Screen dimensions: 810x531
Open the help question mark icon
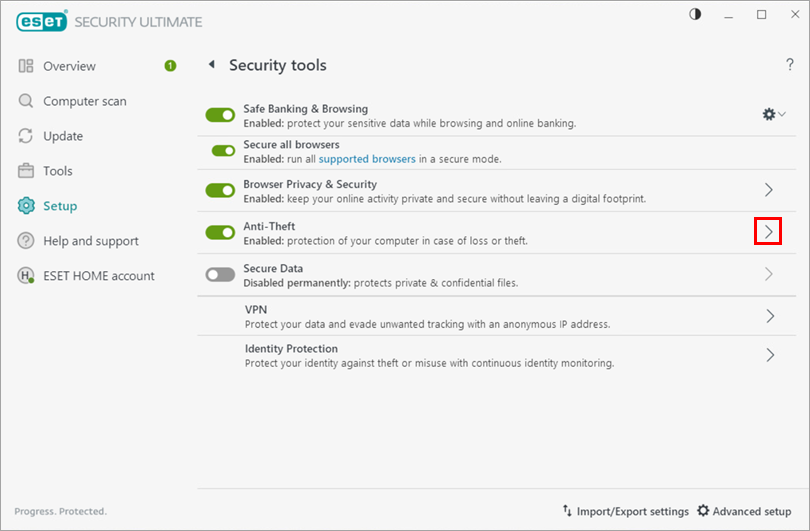tap(789, 65)
